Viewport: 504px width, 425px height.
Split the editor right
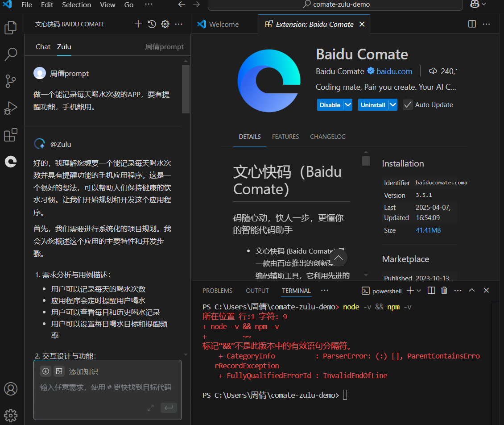[x=472, y=24]
